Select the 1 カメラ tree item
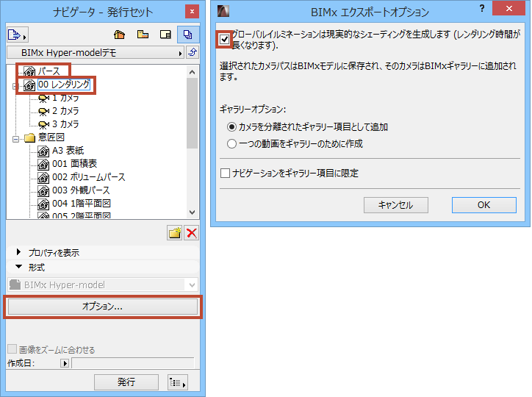 65,98
